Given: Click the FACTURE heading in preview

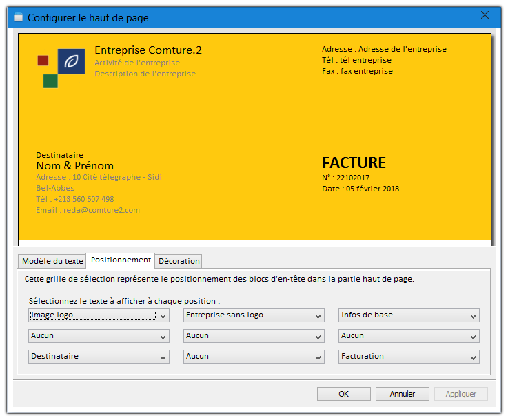Looking at the screenshot, I should pos(354,163).
